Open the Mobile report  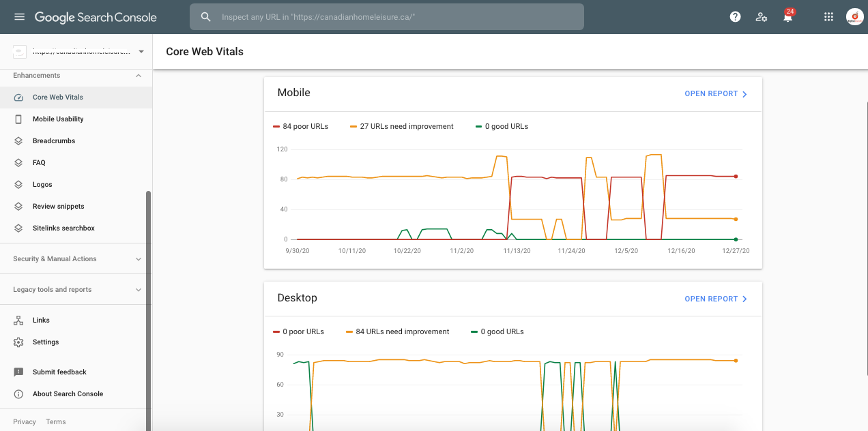pyautogui.click(x=716, y=94)
